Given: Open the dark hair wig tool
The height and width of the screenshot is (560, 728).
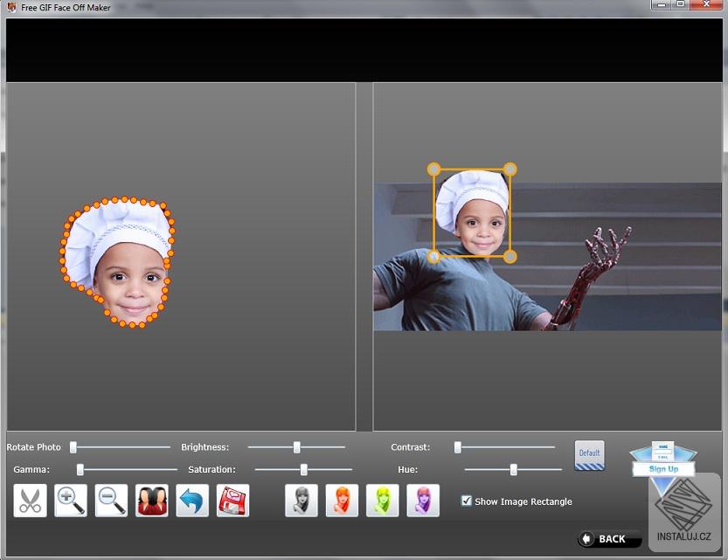Looking at the screenshot, I should pos(152,500).
